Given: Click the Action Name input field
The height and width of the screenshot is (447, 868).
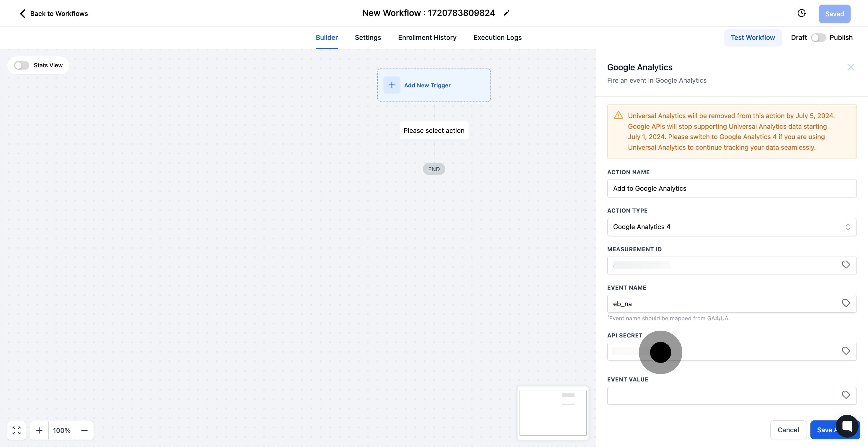Looking at the screenshot, I should pos(732,188).
